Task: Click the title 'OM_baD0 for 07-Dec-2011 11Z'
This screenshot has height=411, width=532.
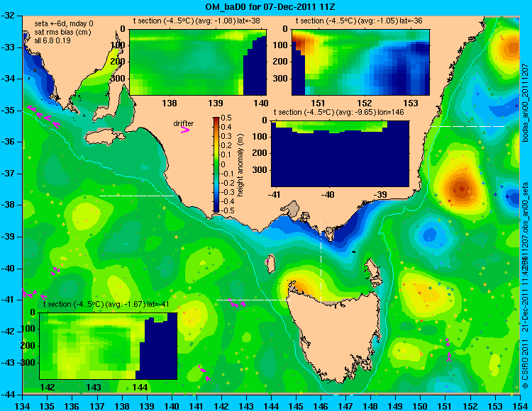Action: tap(270, 6)
